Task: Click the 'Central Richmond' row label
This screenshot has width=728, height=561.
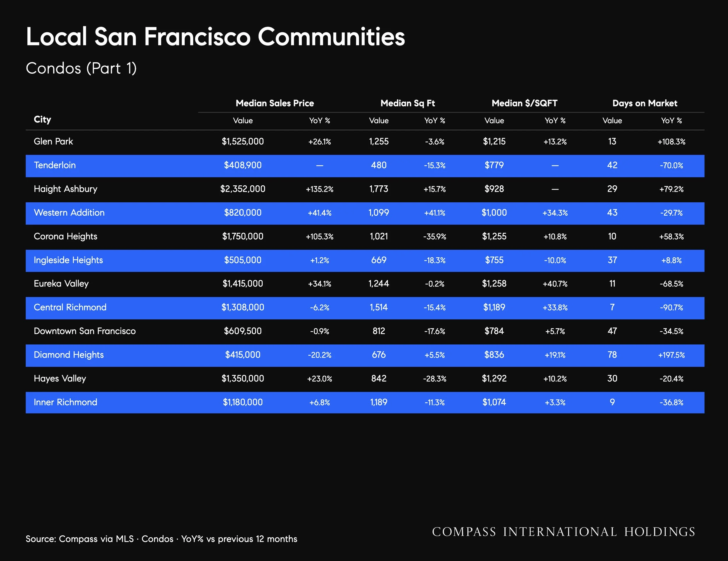Action: click(x=70, y=307)
